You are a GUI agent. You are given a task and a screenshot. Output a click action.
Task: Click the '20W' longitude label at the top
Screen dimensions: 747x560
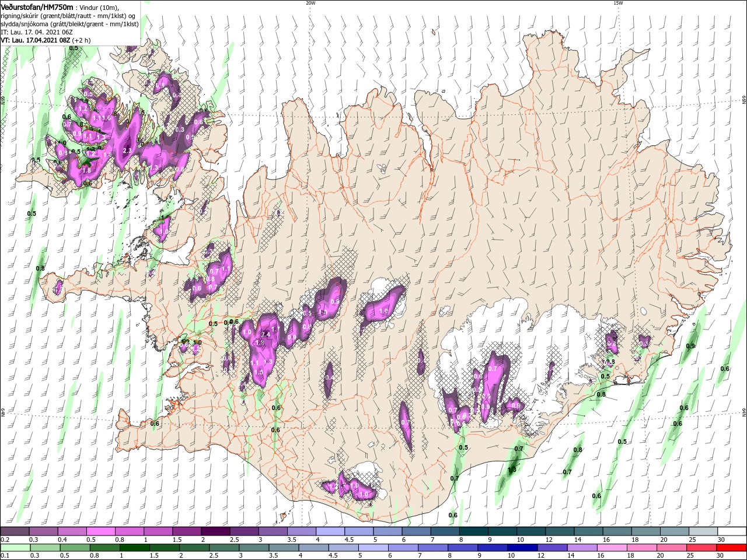[x=310, y=3]
